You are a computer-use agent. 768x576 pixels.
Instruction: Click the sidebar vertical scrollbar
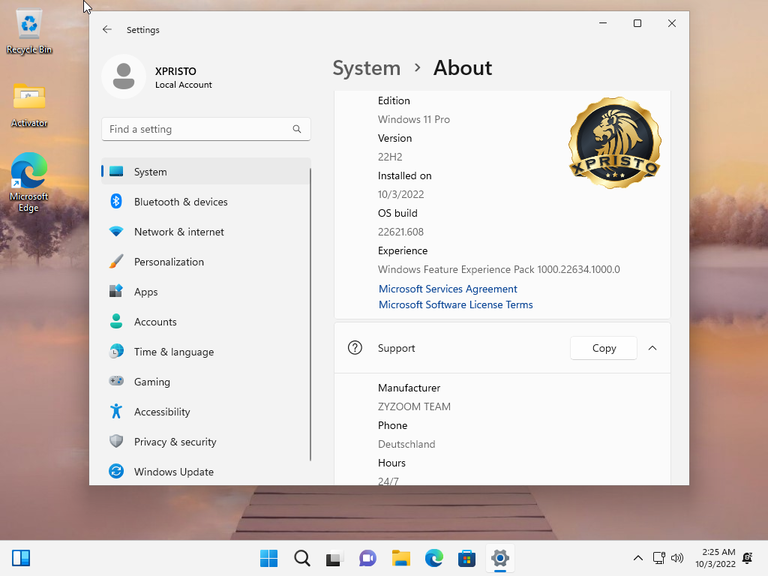click(x=311, y=313)
